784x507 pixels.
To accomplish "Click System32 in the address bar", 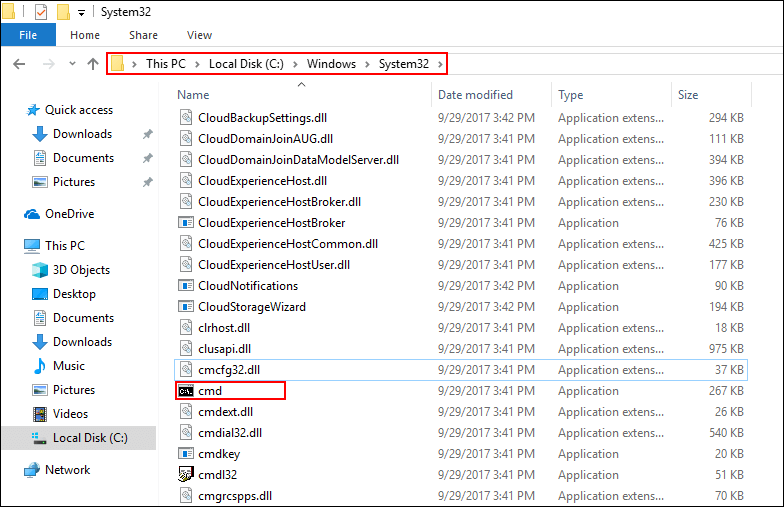I will [404, 64].
